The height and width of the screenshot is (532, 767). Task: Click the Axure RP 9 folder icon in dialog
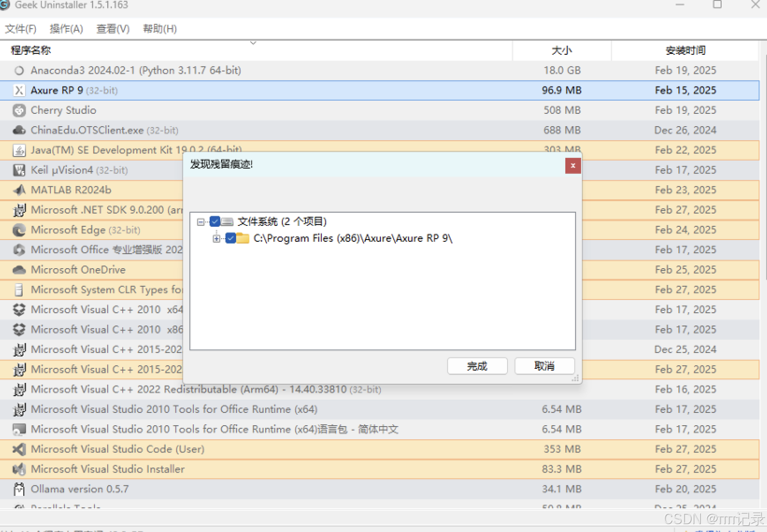pyautogui.click(x=243, y=238)
